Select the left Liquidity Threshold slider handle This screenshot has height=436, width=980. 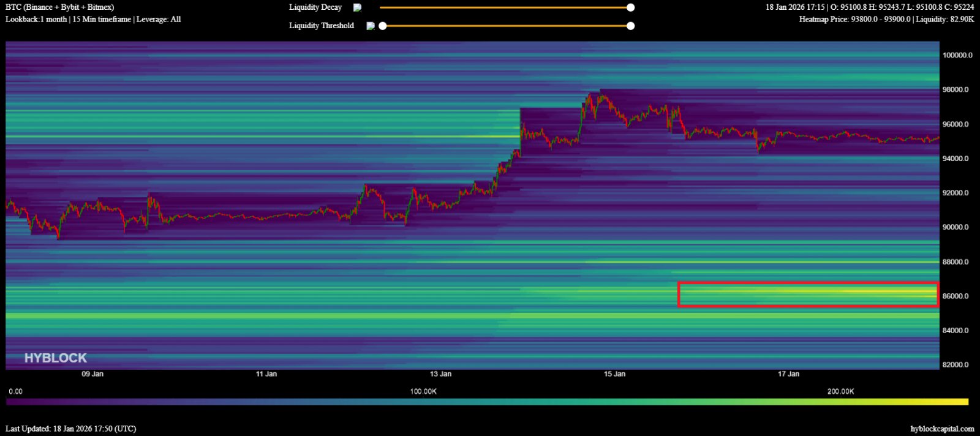[383, 26]
